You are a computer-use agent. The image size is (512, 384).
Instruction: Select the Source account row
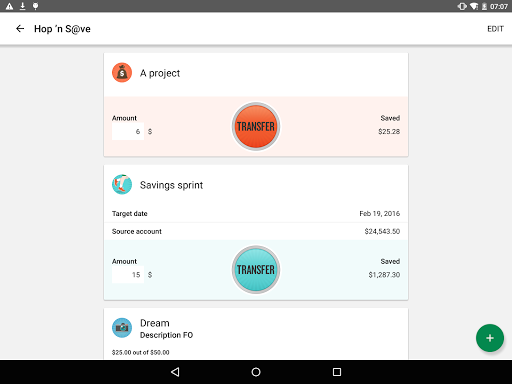(256, 231)
